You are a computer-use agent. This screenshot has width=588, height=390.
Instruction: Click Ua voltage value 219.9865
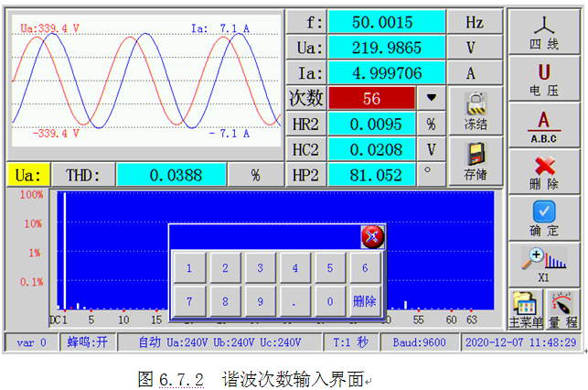[387, 48]
